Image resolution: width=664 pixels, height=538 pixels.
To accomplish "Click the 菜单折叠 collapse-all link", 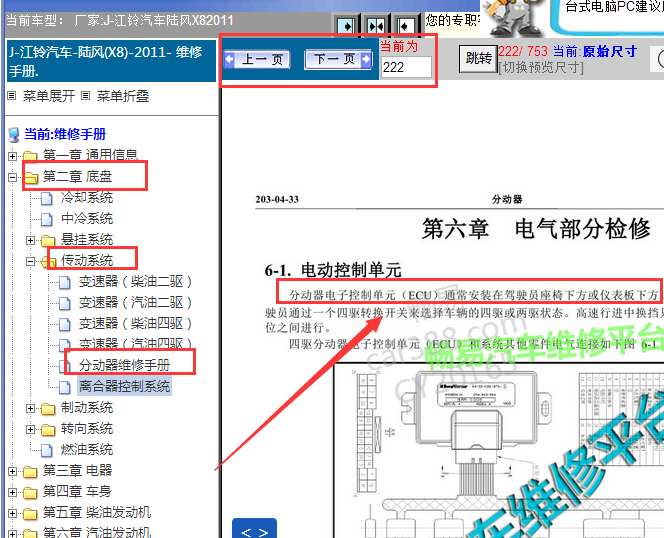I will pos(123,96).
